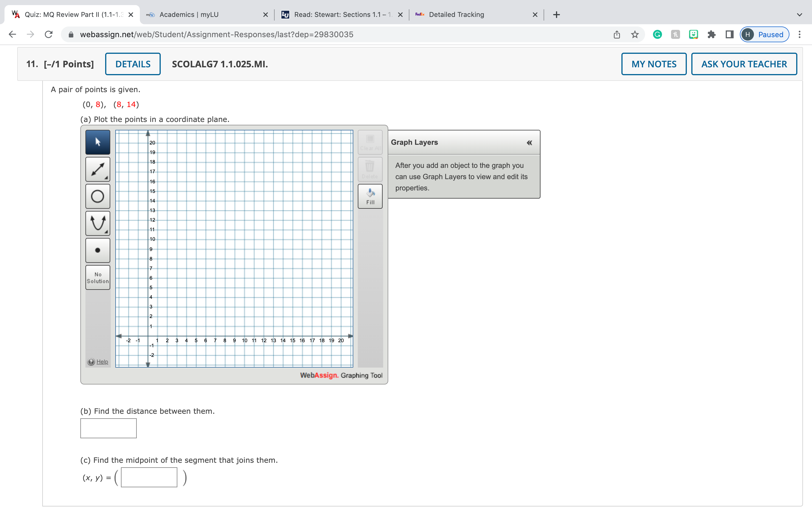Switch to the Academics myLU tab
Image resolution: width=812 pixels, height=507 pixels.
pos(189,14)
